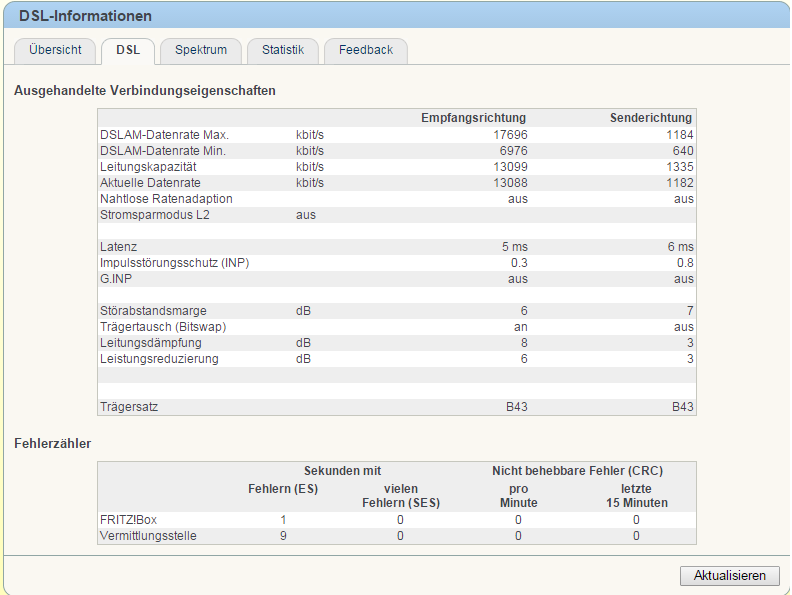Screen dimensions: 792x595
Task: Select the Empfangsrichtung column header
Action: 473,118
